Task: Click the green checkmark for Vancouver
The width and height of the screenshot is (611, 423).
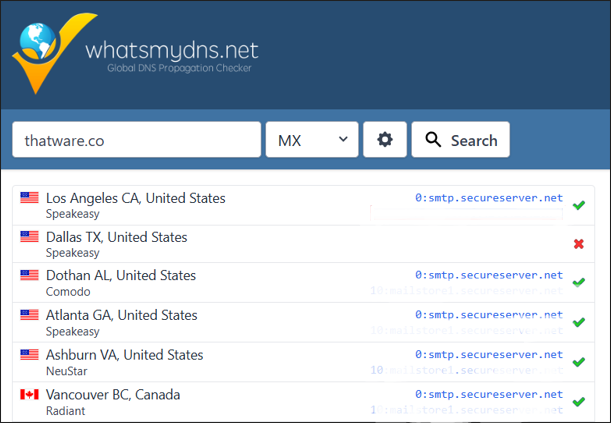Action: point(578,402)
